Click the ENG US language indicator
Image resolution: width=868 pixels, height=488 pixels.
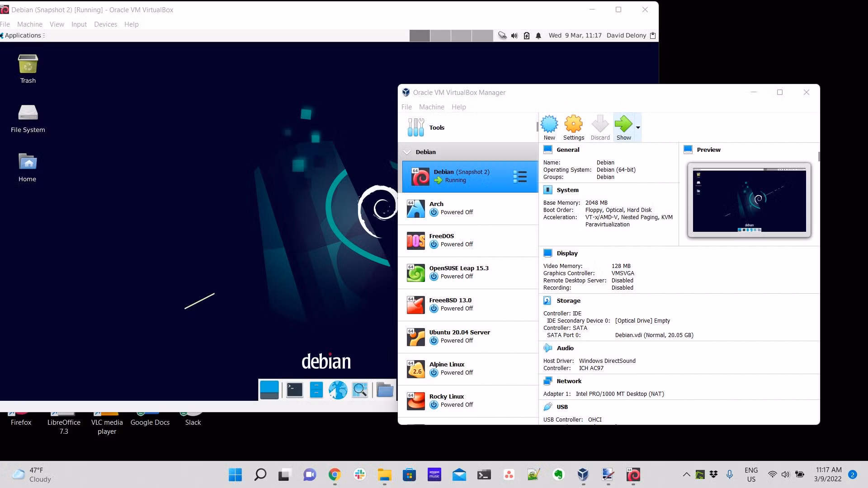tap(751, 474)
